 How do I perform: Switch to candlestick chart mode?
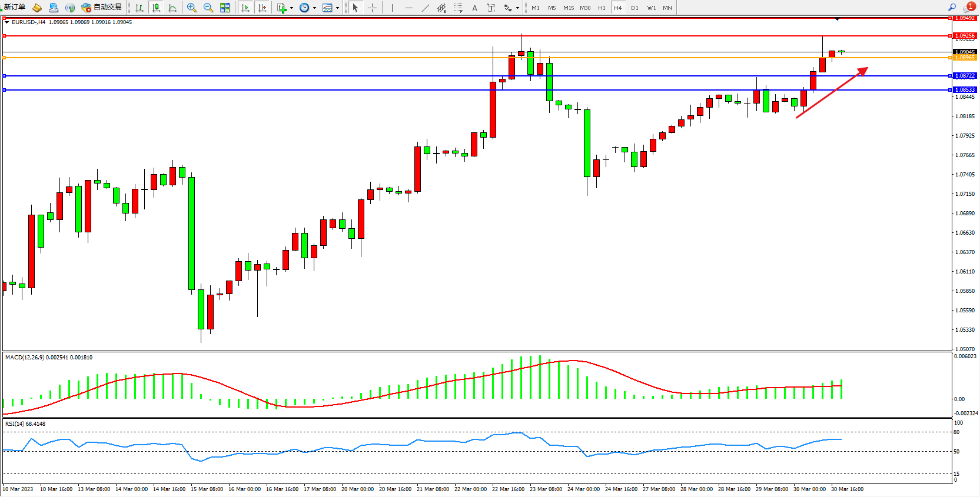click(156, 8)
